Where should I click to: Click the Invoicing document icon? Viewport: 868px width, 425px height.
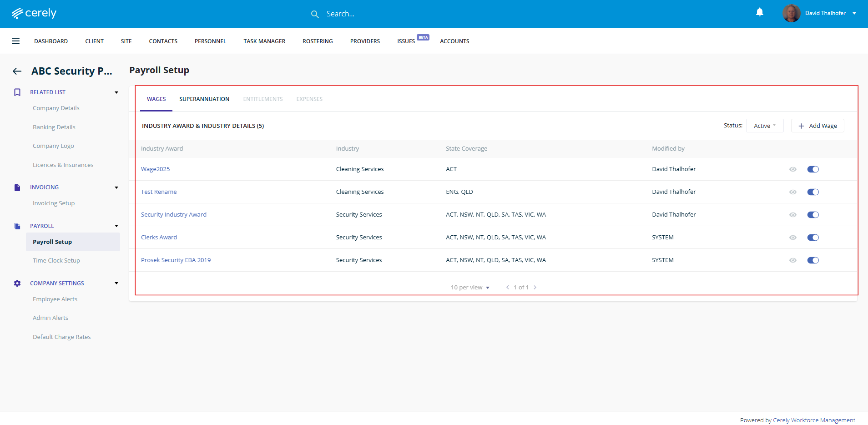pyautogui.click(x=17, y=187)
